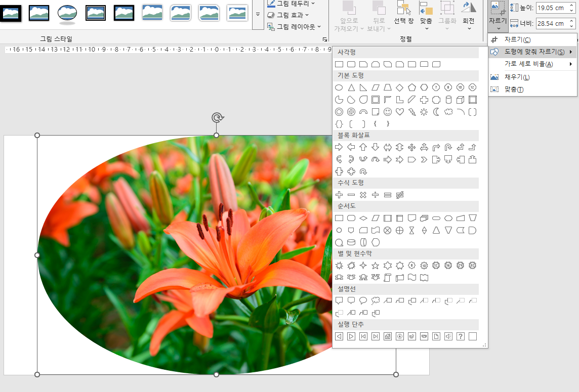
Task: Pick the flowchart magnetic disk shape
Action: pos(351,242)
